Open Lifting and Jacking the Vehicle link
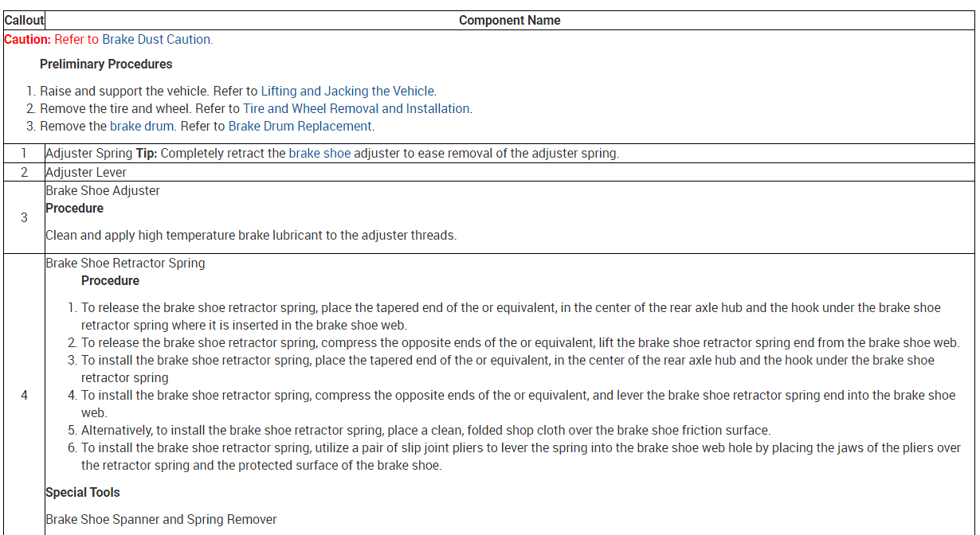Viewport: 980px width, 535px height. coord(348,91)
